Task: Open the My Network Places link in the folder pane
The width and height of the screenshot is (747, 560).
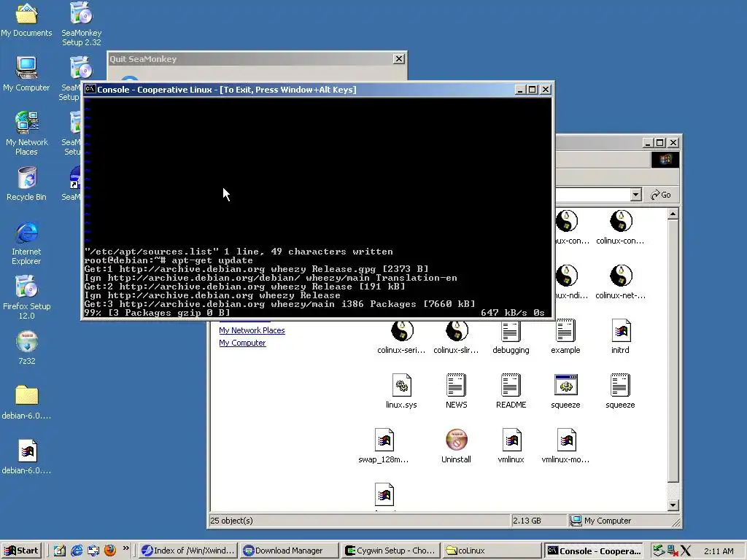Action: pyautogui.click(x=252, y=330)
